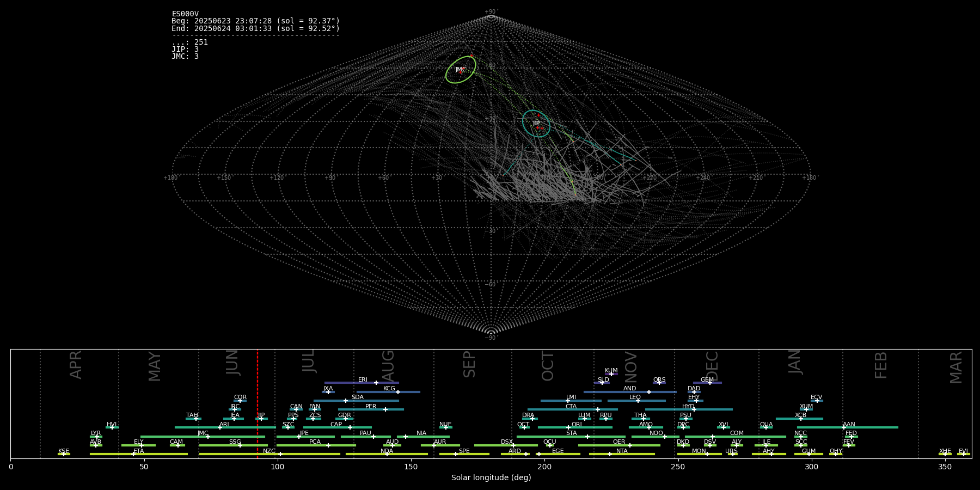This screenshot has height=490, width=980.
Task: Click the XHE shower label in the timeline
Action: [x=945, y=451]
